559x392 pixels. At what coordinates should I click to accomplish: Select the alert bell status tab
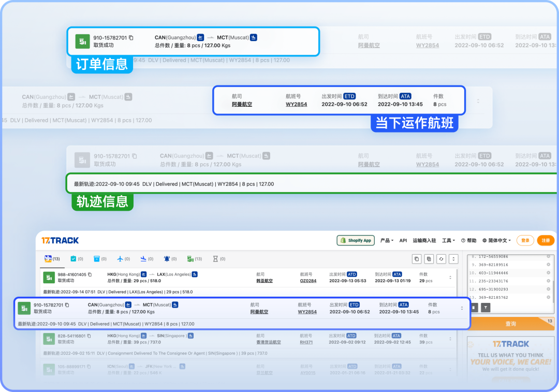click(x=170, y=259)
